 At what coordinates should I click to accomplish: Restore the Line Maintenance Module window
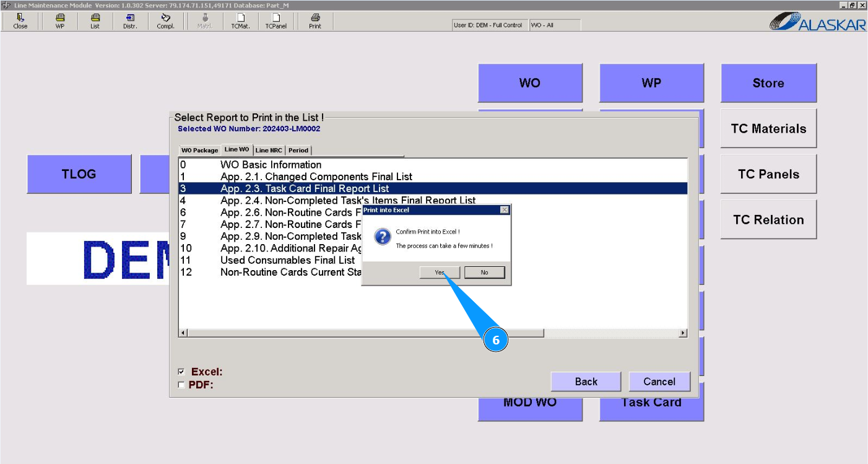pyautogui.click(x=853, y=5)
